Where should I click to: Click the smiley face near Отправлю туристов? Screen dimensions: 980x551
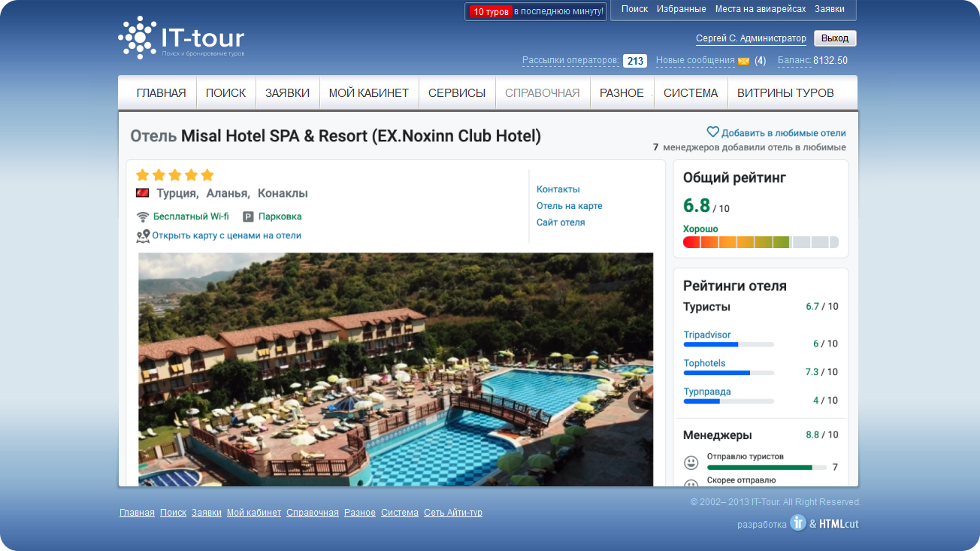(691, 462)
